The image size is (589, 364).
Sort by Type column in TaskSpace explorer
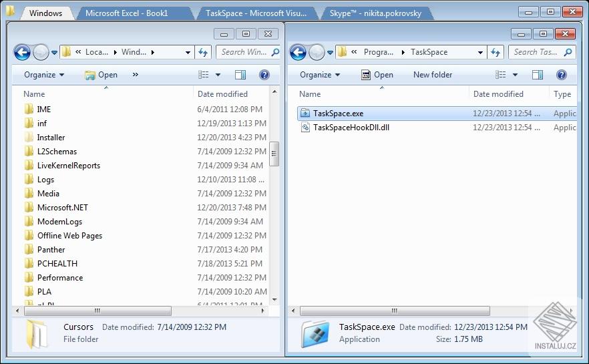click(x=562, y=94)
